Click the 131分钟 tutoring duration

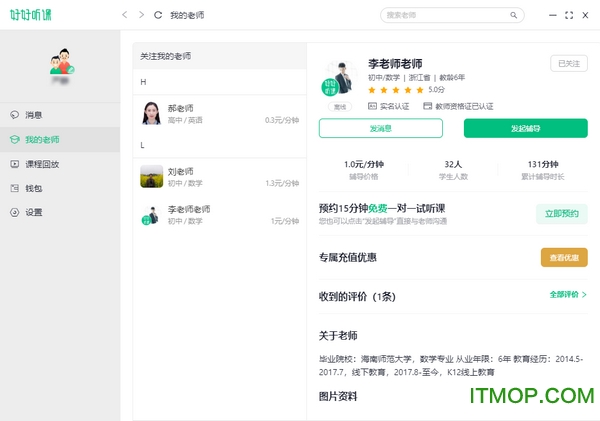click(543, 165)
